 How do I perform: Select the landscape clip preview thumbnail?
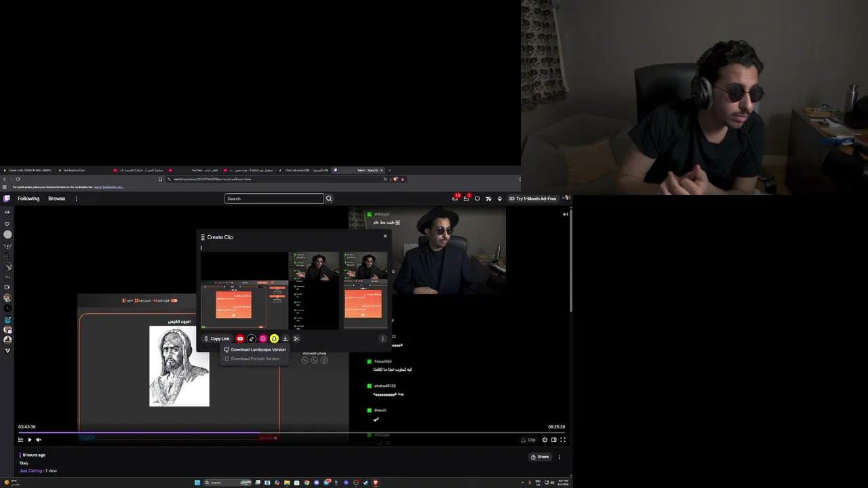244,291
